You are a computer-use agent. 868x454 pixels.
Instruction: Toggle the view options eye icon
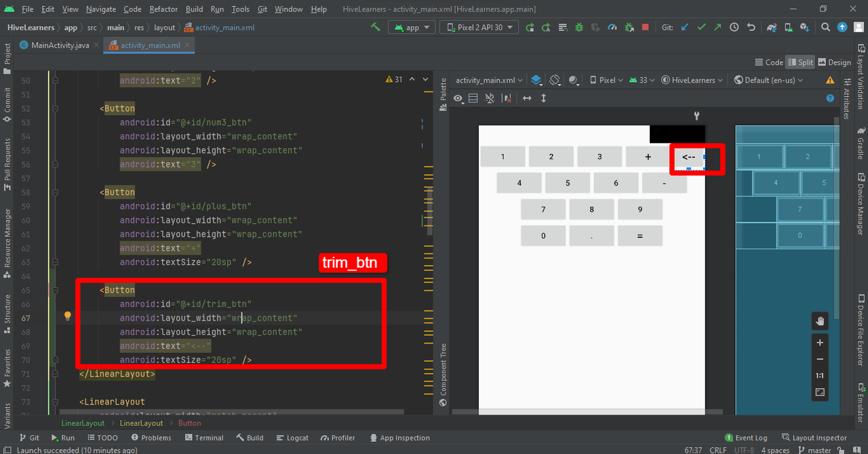[458, 98]
